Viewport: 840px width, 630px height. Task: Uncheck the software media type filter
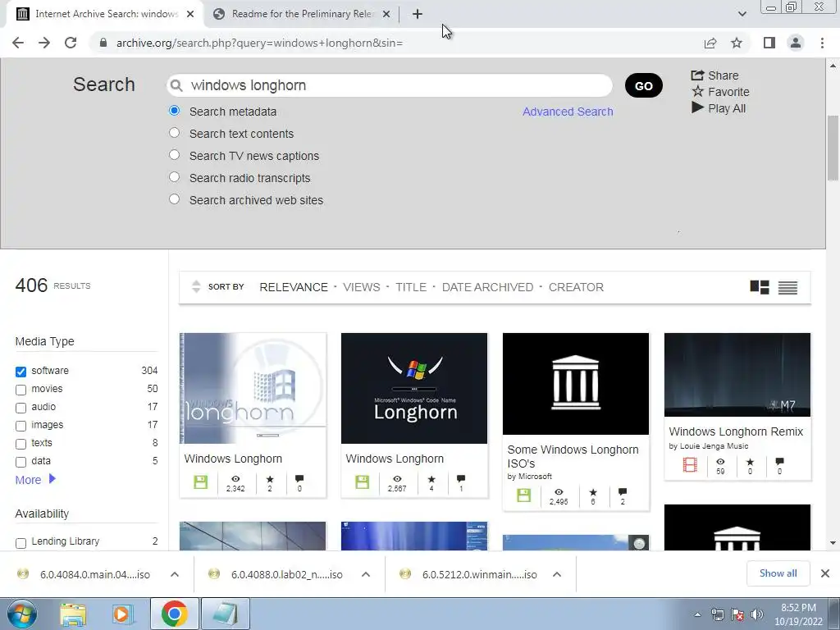click(x=21, y=372)
